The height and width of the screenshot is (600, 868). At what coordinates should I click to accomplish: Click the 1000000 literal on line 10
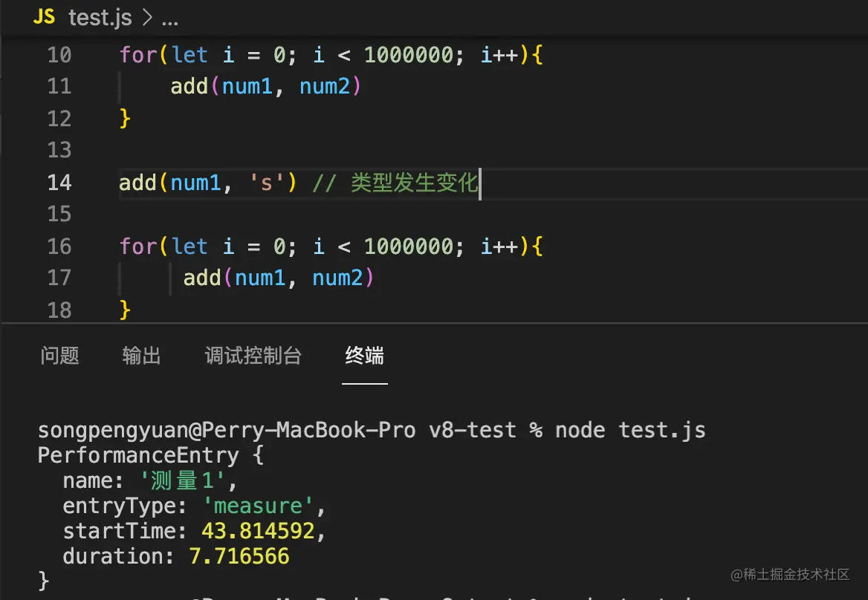[x=409, y=55]
